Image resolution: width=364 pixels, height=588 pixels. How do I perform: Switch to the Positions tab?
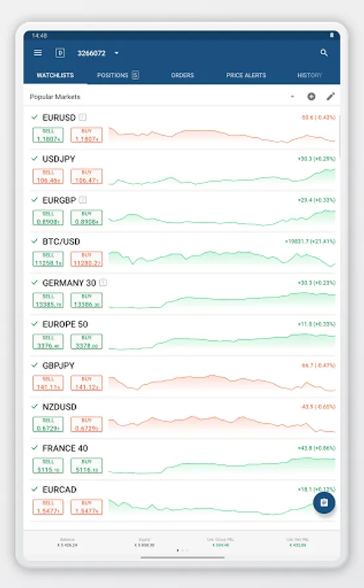[118, 75]
